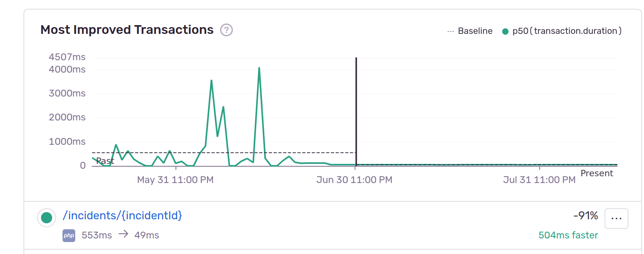Click the Past label near the chart origin
Screen dimensions: 644x254
tap(105, 161)
